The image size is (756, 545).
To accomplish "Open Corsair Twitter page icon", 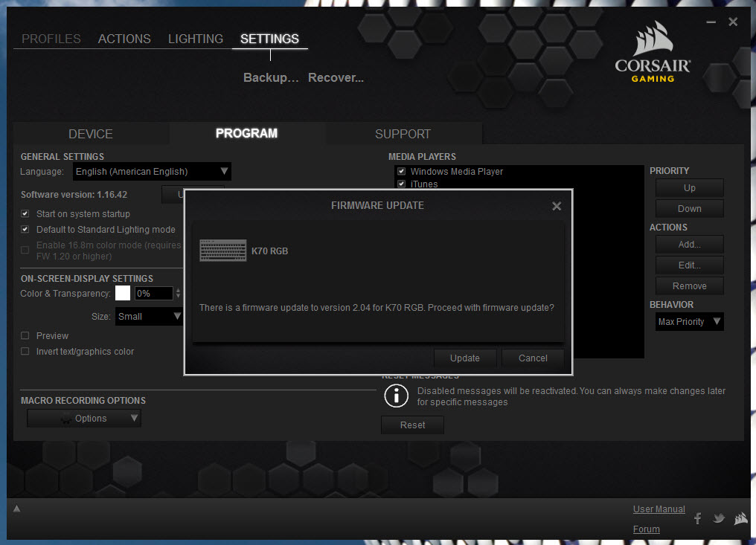I will [719, 518].
